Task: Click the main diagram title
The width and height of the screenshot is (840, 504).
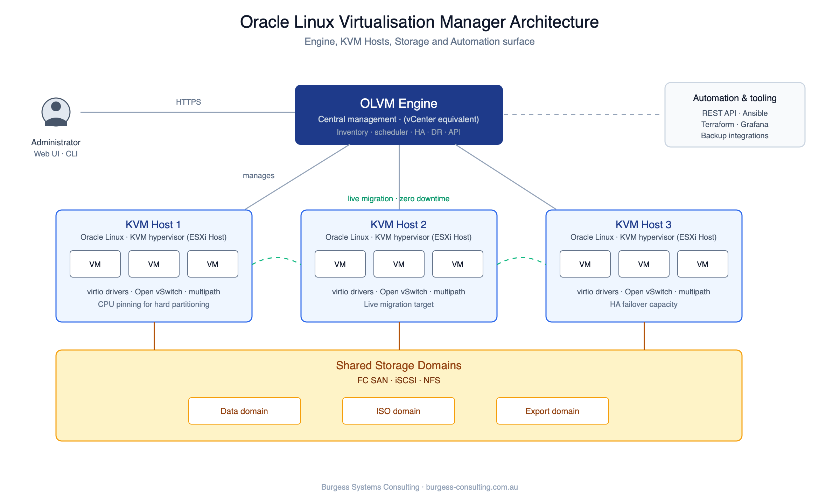Action: coord(419,22)
